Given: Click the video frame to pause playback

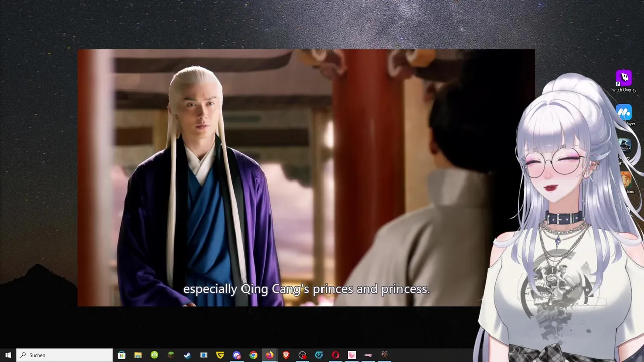Looking at the screenshot, I should (x=306, y=177).
